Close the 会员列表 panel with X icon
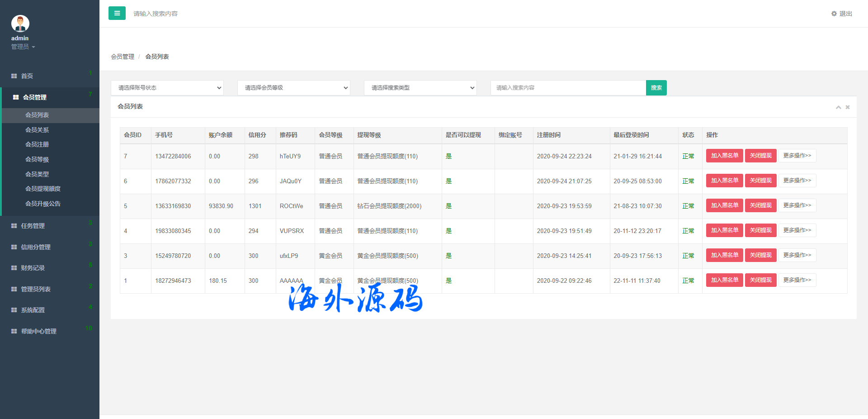The width and height of the screenshot is (868, 419). click(848, 107)
